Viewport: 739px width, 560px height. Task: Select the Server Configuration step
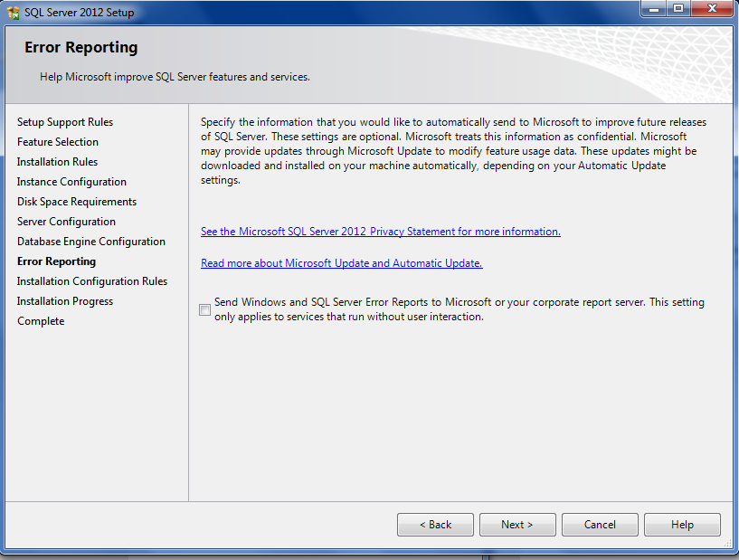point(66,222)
